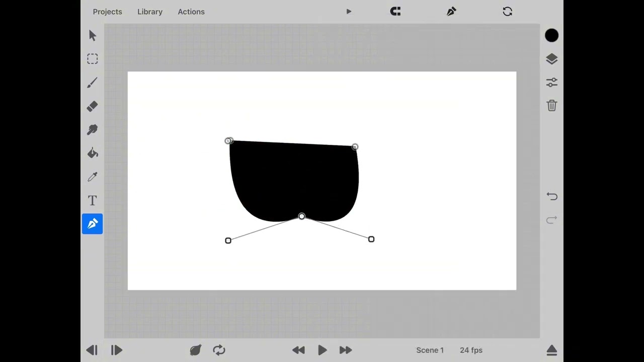Toggle onion skin icon
644x362 pixels.
click(x=196, y=350)
